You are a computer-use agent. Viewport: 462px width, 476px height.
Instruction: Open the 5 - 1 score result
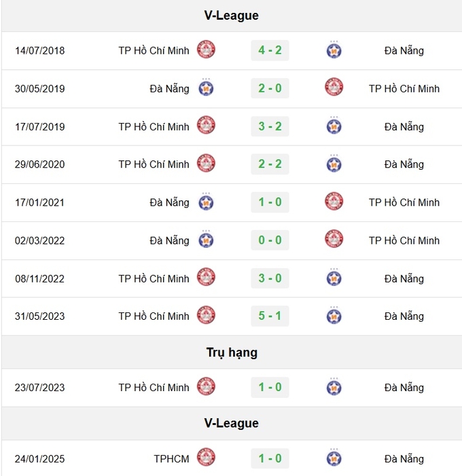tap(270, 316)
